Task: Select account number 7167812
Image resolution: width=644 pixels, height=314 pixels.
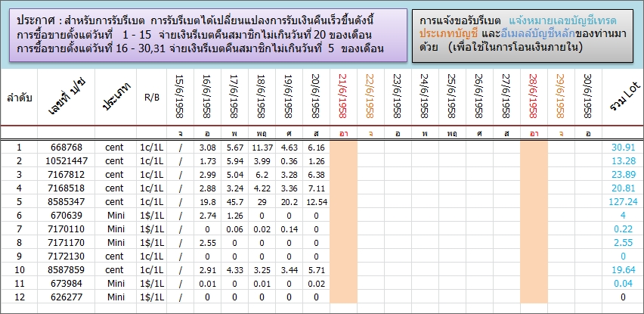Action: point(67,175)
